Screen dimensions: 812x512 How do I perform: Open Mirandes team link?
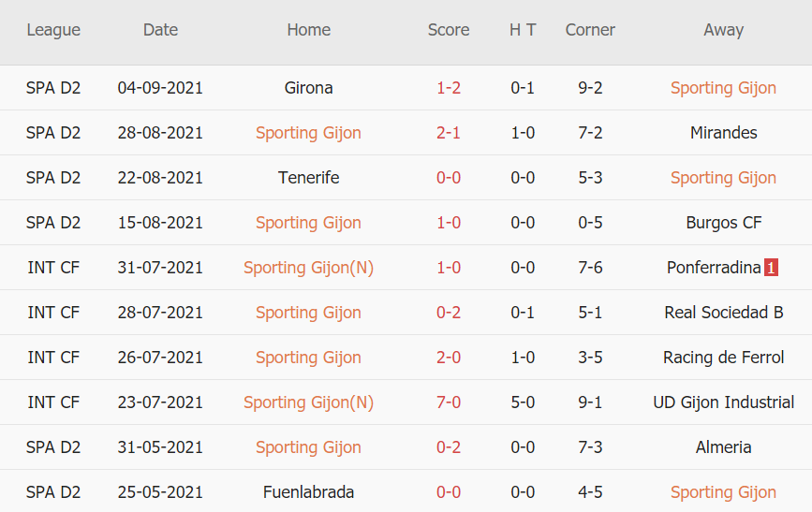tap(723, 133)
